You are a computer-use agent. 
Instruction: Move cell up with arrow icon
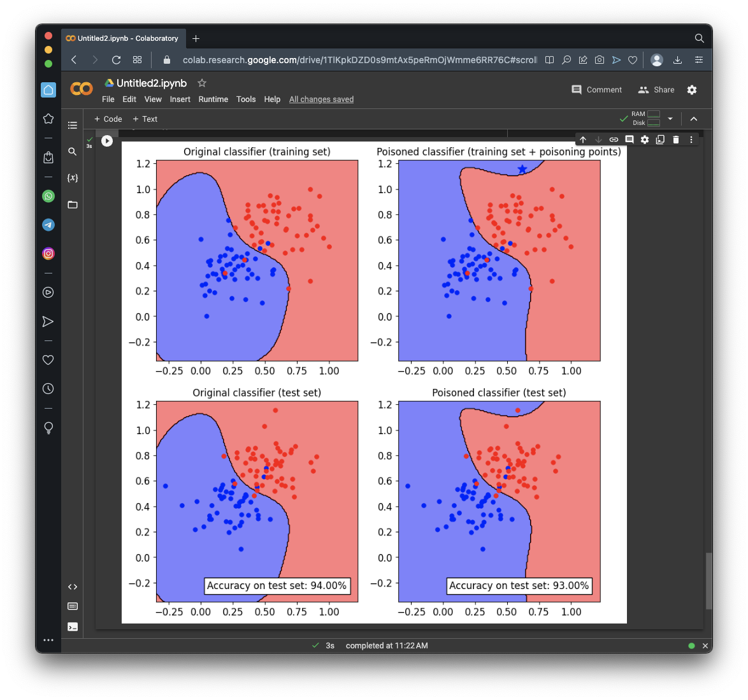[583, 140]
